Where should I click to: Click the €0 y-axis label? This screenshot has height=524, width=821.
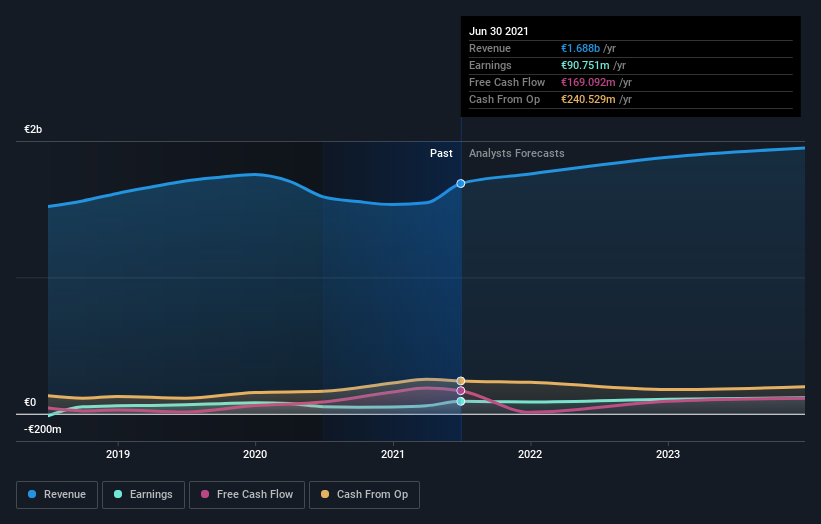pyautogui.click(x=30, y=402)
